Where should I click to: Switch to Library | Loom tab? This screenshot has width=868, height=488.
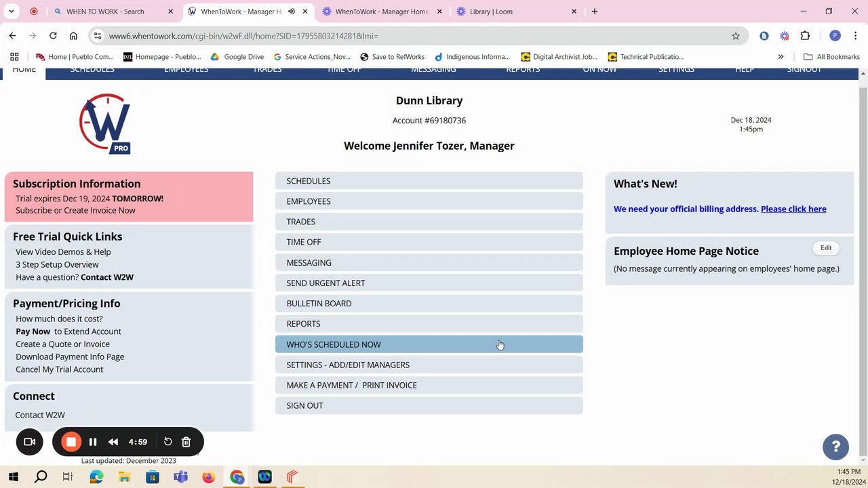pyautogui.click(x=517, y=12)
